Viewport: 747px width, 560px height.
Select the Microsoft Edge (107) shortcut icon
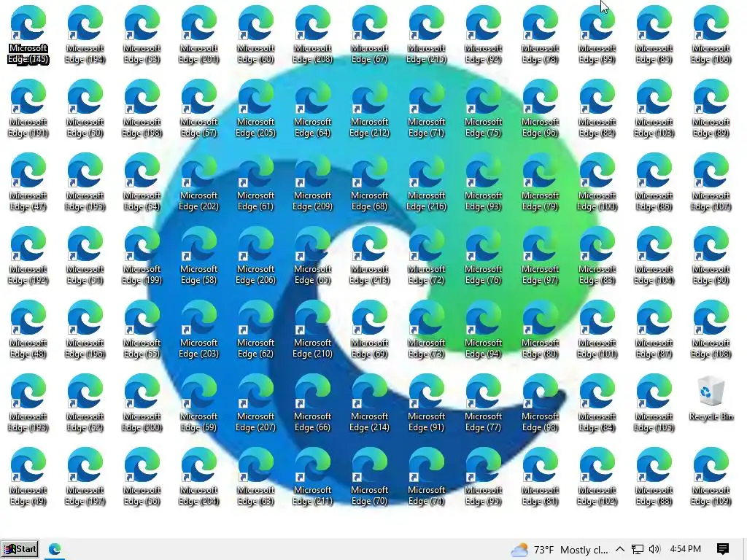click(x=711, y=182)
